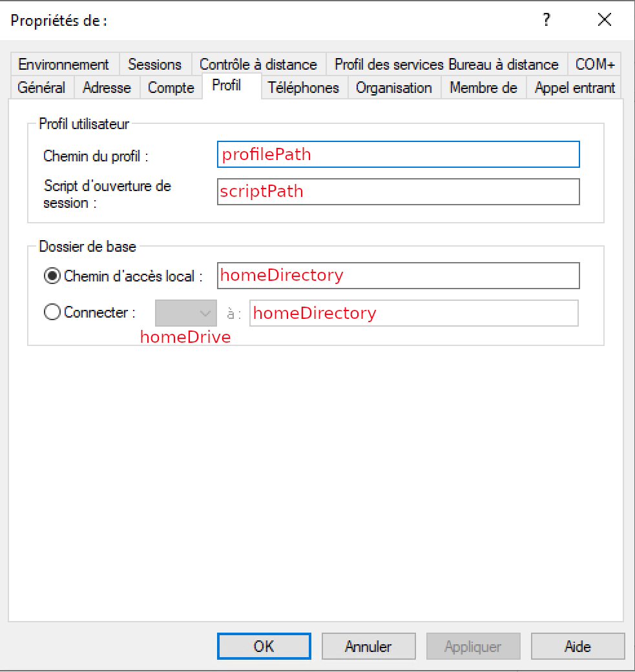Image resolution: width=635 pixels, height=672 pixels.
Task: Select the Sessions tab
Action: (154, 65)
